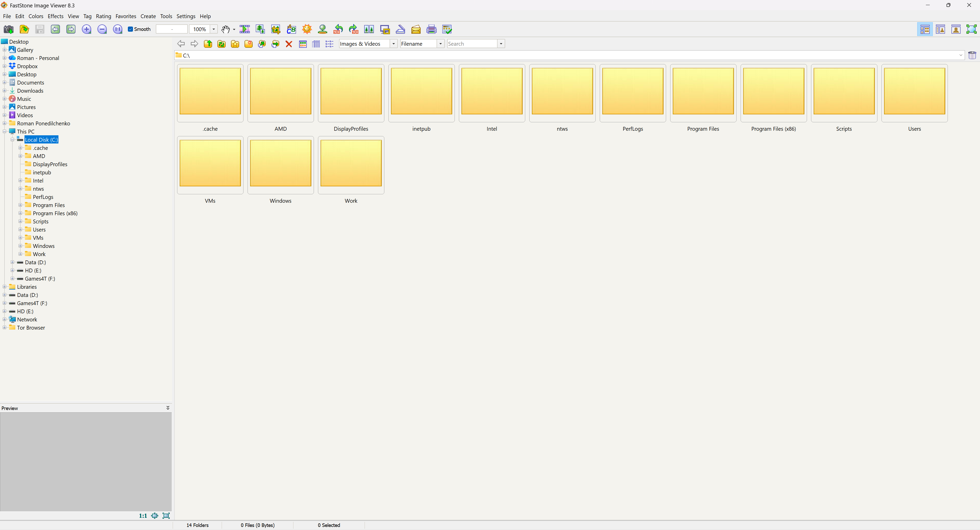Open the Filename sort dropdown
Screen dimensions: 980x530
click(440, 44)
